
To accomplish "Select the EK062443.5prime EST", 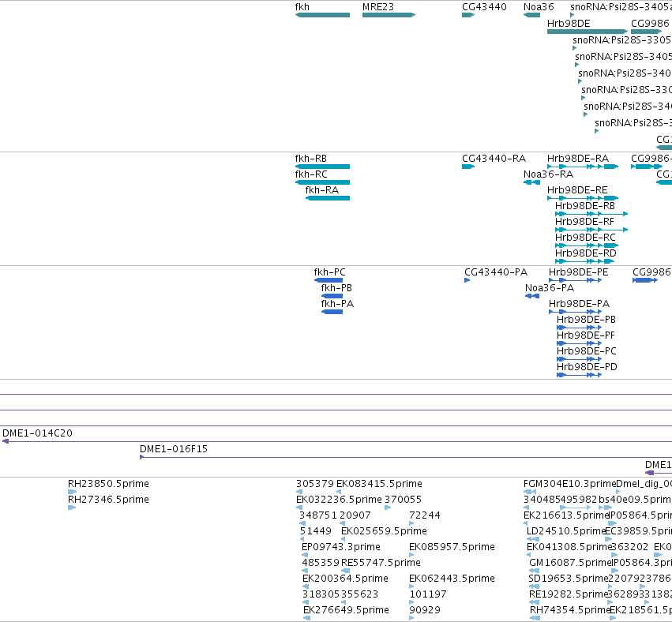I will click(411, 586).
